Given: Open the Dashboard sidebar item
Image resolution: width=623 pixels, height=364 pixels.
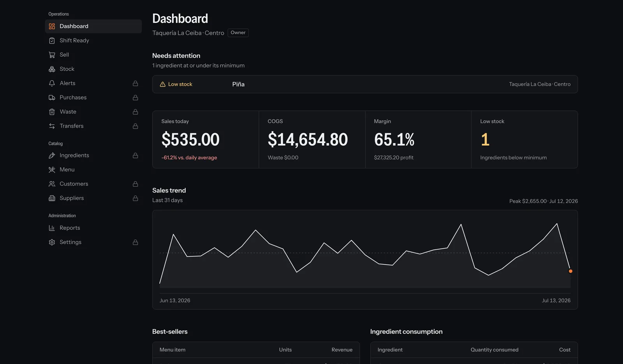Looking at the screenshot, I should (x=93, y=26).
